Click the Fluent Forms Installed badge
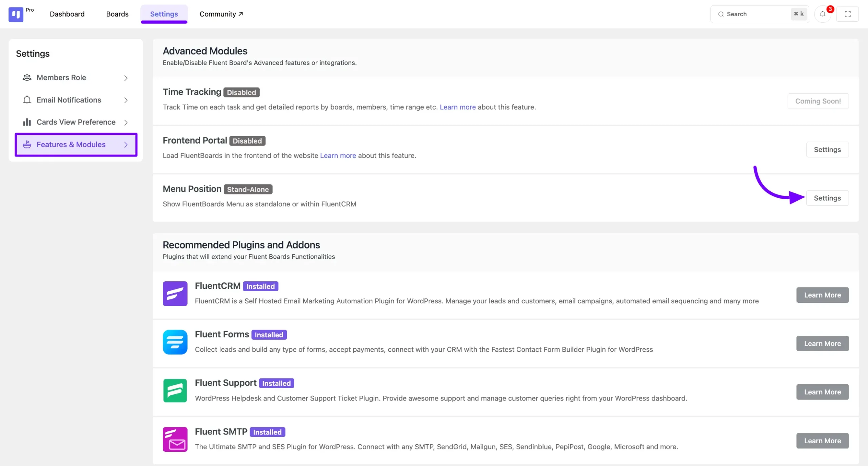This screenshot has width=868, height=466. tap(269, 335)
